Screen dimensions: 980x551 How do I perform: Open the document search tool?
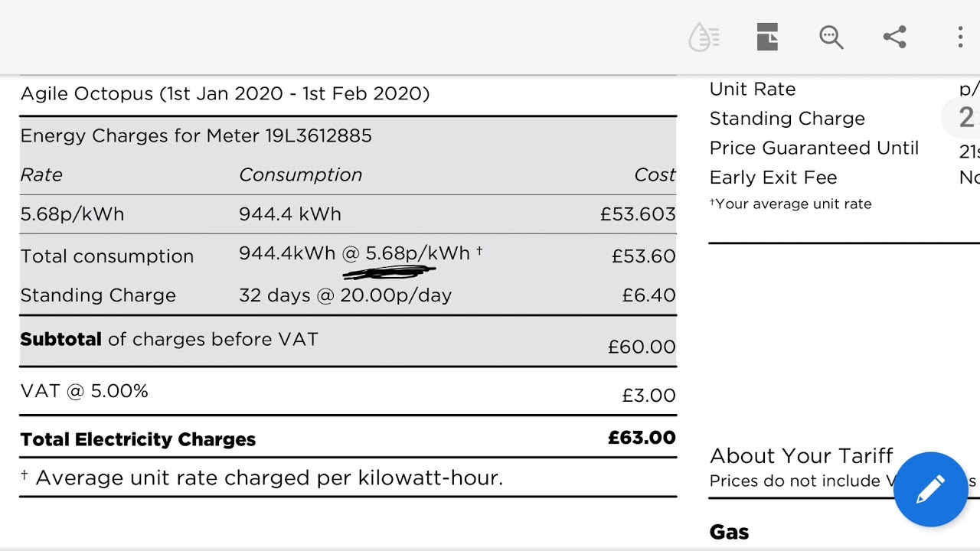tap(831, 37)
